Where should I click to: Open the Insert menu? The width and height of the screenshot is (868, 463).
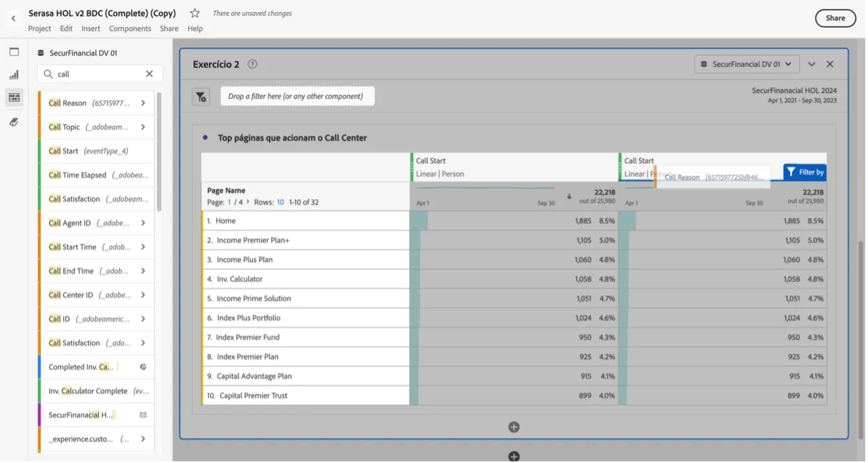point(91,29)
